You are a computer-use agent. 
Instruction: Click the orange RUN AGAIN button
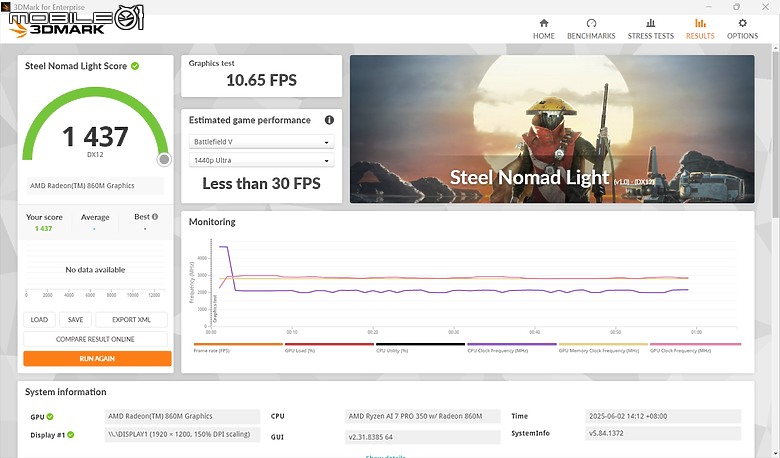97,359
